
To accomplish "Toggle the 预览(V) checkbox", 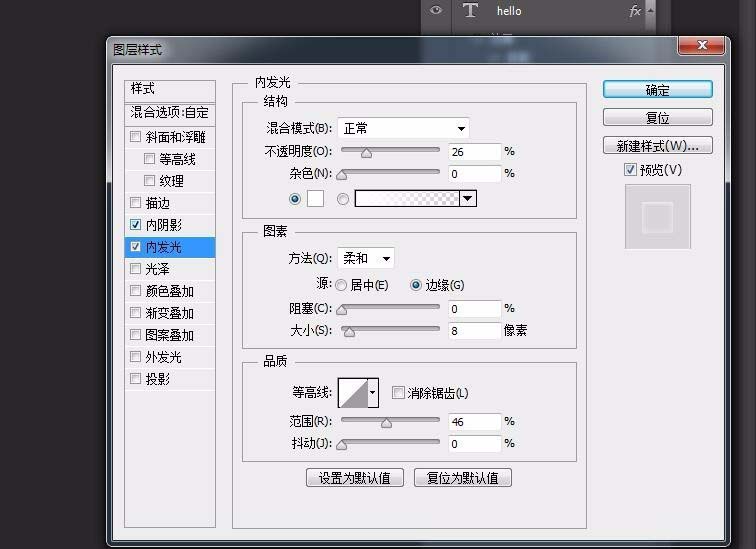I will 630,170.
